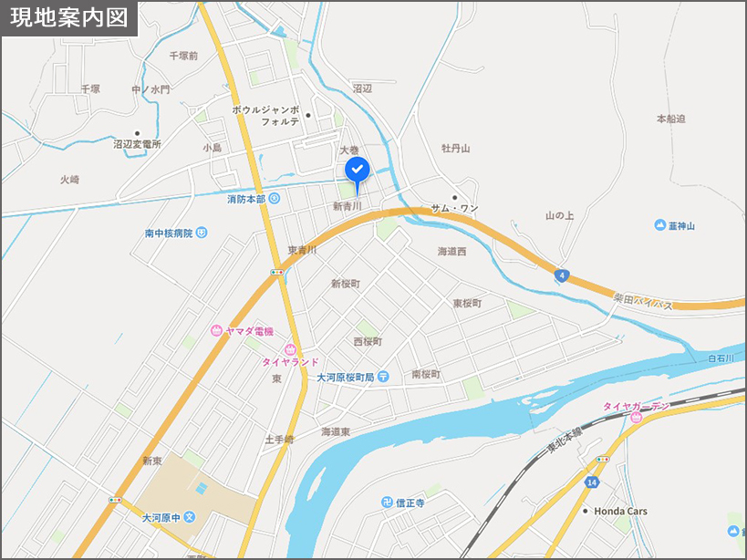
Task: Click the blue checkmark location pin
Action: 358,171
